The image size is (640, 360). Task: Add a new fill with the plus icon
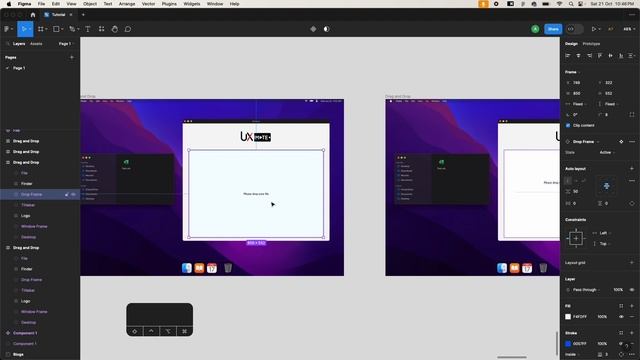tap(632, 306)
